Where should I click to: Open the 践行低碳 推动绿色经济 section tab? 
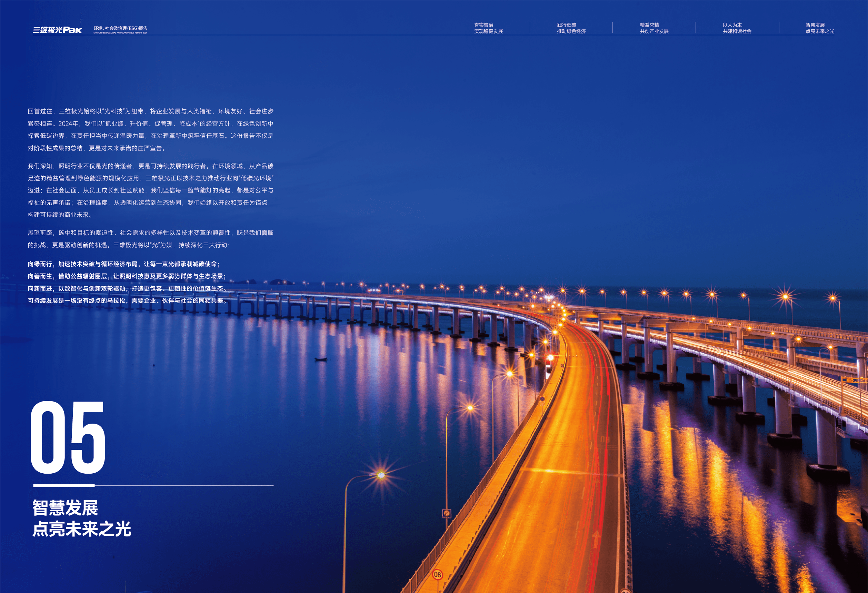[571, 28]
